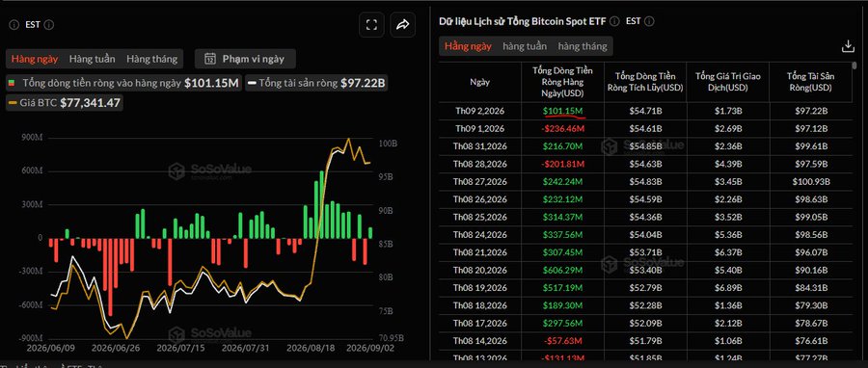Click 2026/08/18 x-axis date label
868x368 pixels.
(x=310, y=349)
